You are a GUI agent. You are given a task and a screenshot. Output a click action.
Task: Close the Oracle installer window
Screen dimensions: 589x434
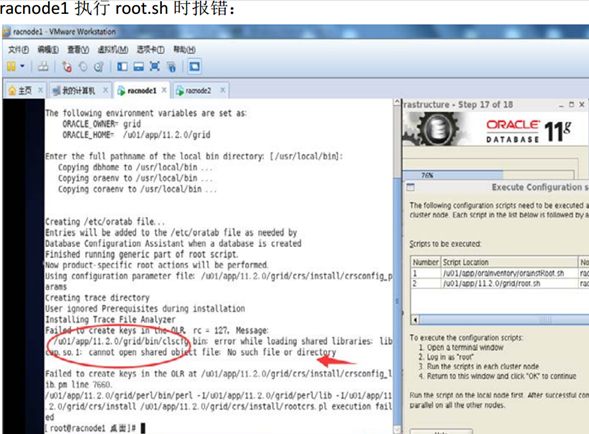[582, 105]
